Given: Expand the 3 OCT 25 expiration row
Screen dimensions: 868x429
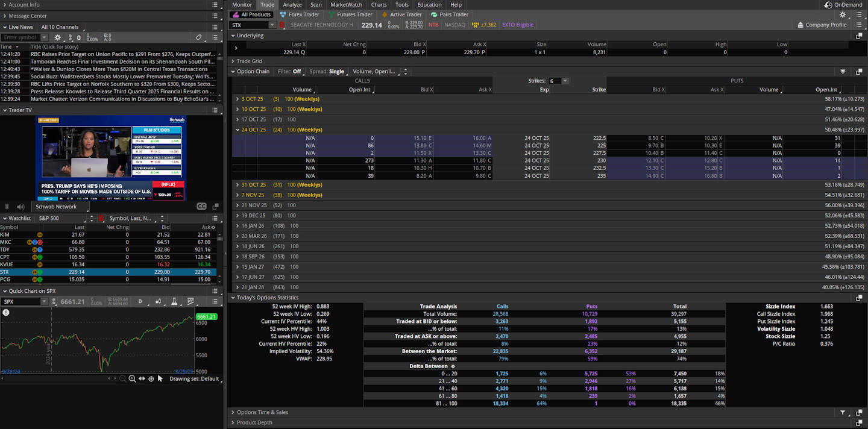Looking at the screenshot, I should tap(237, 99).
